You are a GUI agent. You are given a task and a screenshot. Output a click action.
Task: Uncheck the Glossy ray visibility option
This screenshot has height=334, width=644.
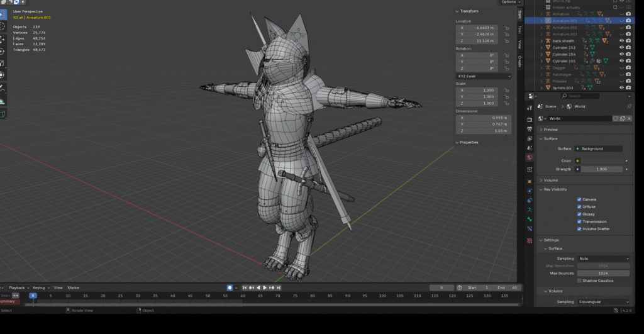pyautogui.click(x=579, y=214)
